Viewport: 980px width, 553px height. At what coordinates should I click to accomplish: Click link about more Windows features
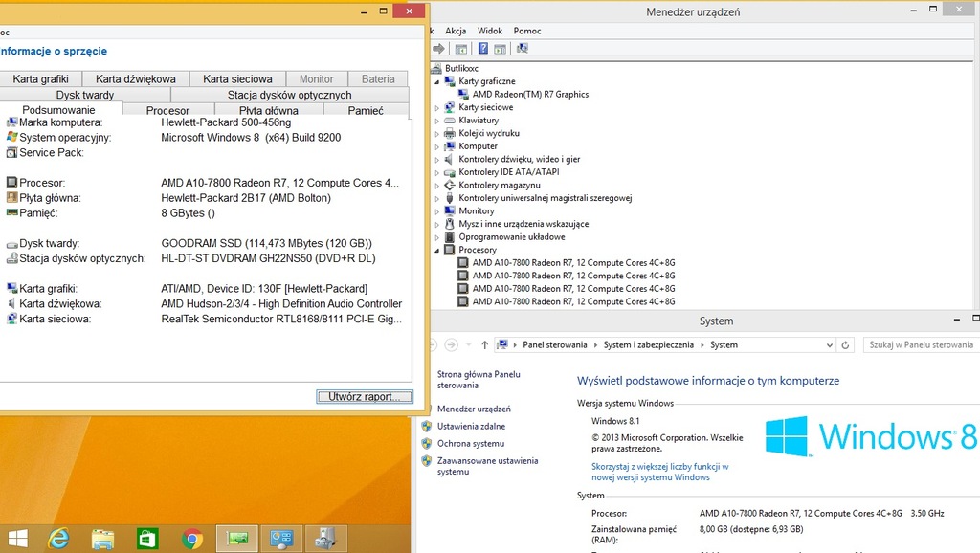tap(660, 472)
